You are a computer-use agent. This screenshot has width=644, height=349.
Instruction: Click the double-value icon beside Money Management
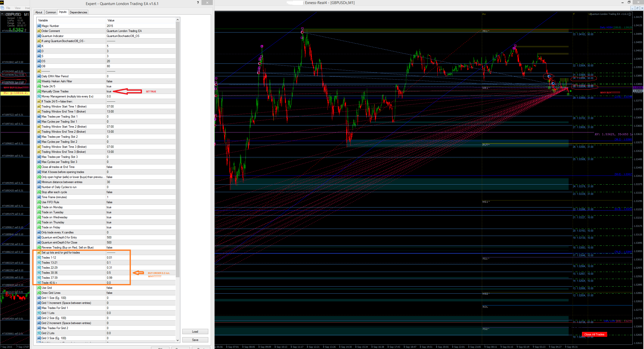coord(39,96)
